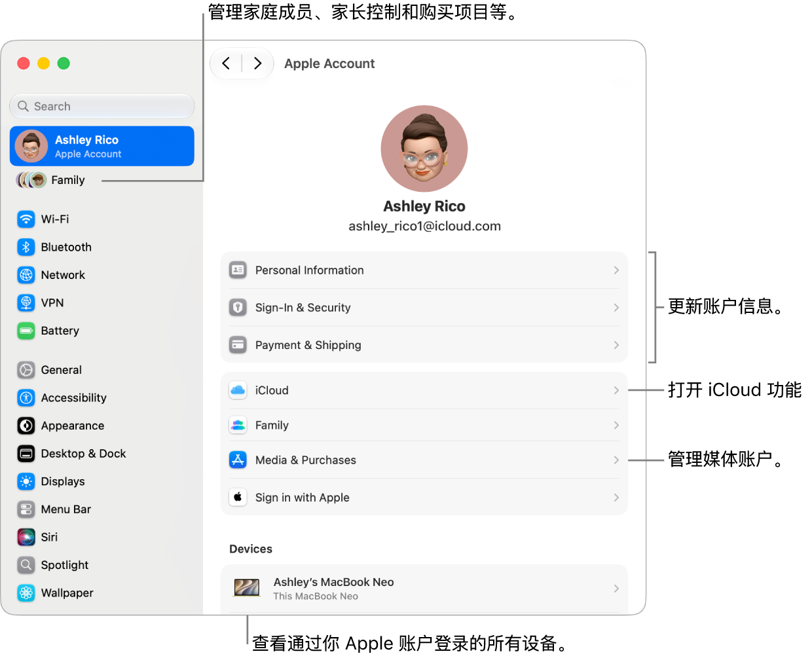Viewport: 812px width, 658px height.
Task: Click the Appearance sidebar icon
Action: 26,426
